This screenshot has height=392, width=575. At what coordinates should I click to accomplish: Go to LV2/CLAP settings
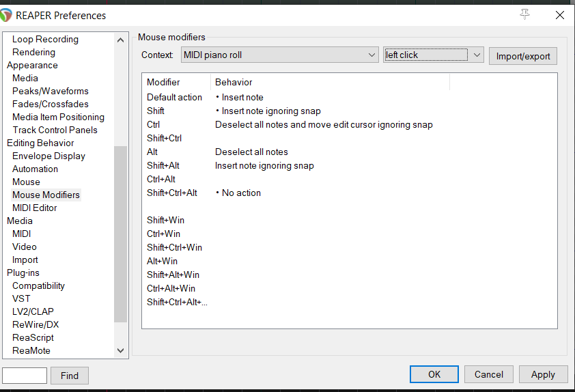[x=33, y=311]
